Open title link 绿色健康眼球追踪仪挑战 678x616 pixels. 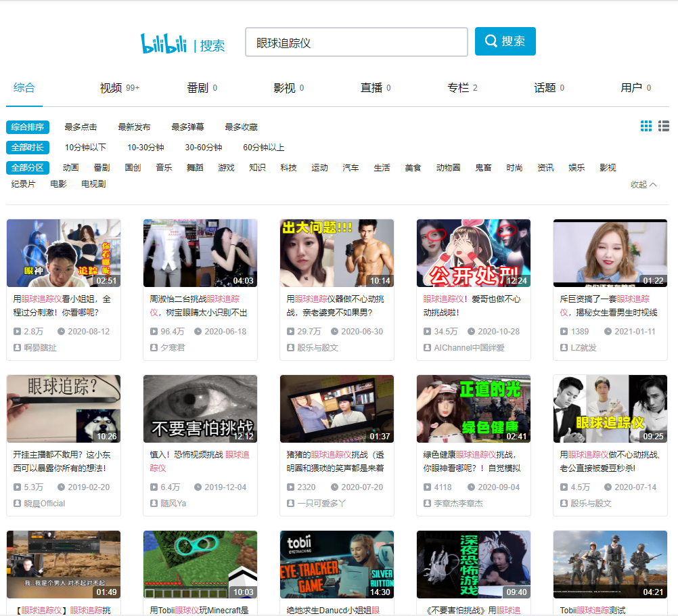coord(472,462)
